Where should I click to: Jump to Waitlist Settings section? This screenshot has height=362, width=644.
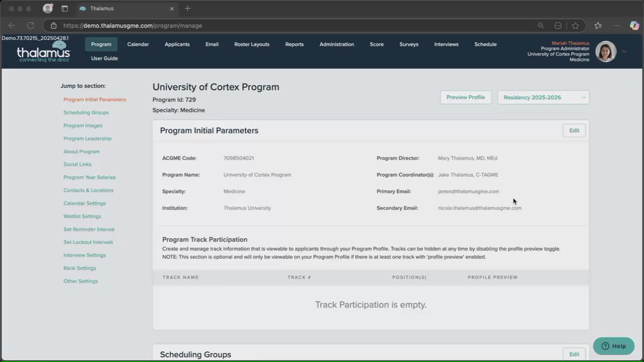tap(83, 216)
